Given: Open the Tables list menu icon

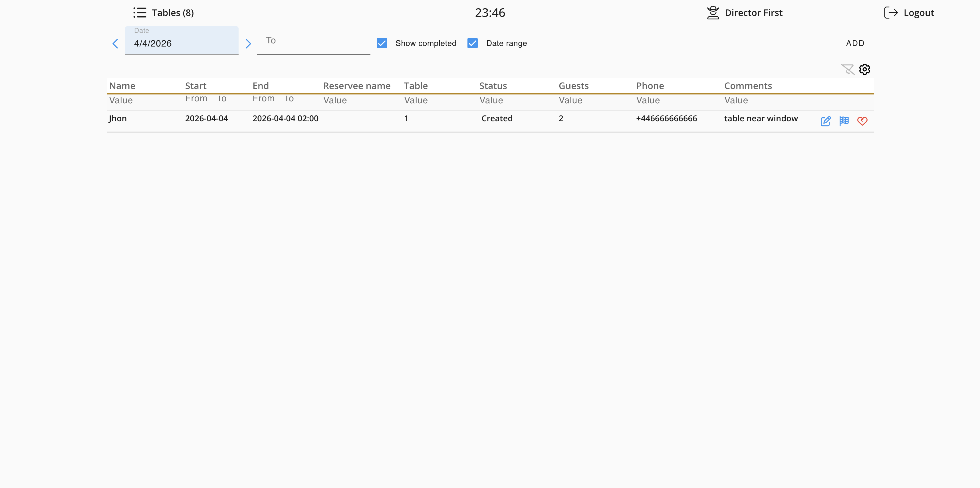Looking at the screenshot, I should coord(140,13).
